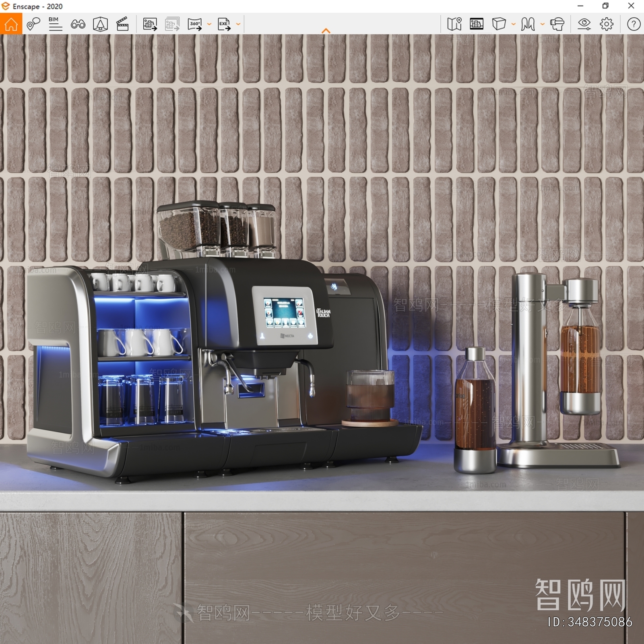Export a screenshot of the rendering
The height and width of the screenshot is (644, 644).
click(150, 24)
